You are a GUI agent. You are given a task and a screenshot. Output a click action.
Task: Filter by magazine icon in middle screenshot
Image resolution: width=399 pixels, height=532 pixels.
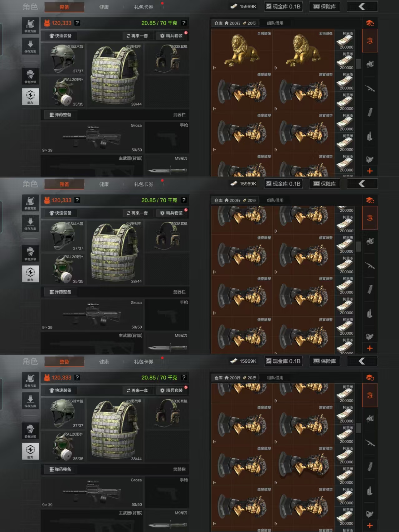pos(370,289)
